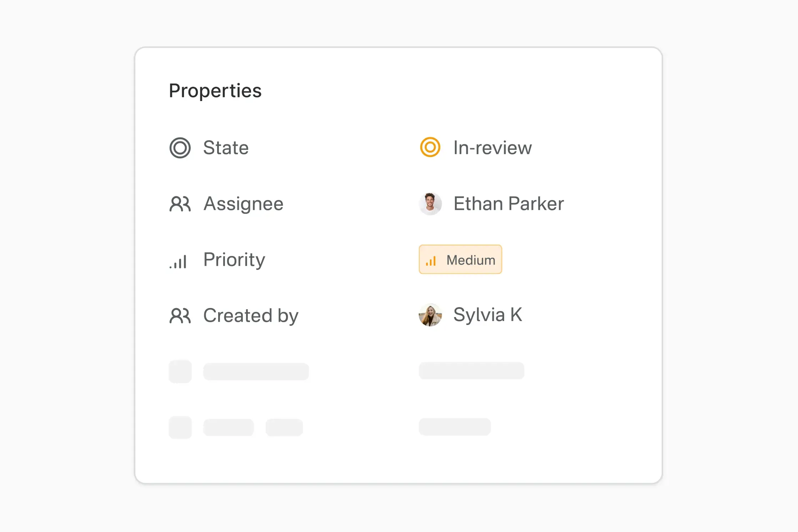
Task: Click the Created by people icon
Action: [x=180, y=316]
